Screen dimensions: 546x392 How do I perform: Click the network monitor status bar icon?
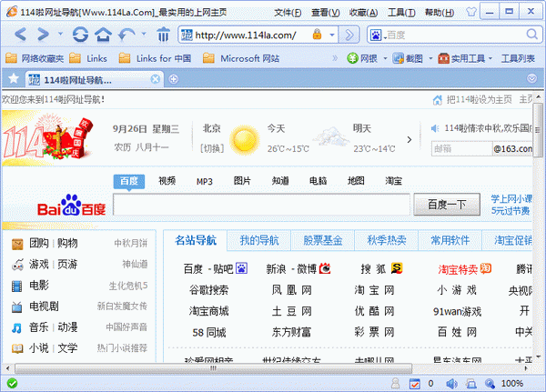(471, 384)
